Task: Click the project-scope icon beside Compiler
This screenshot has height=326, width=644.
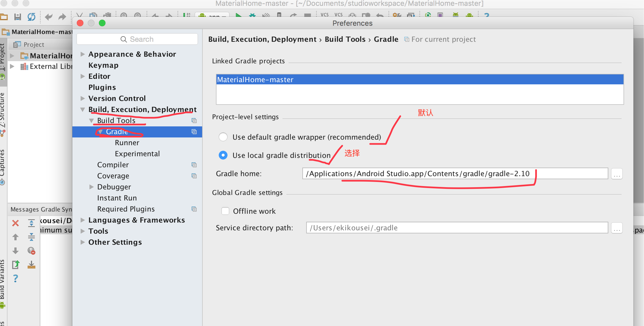Action: tap(194, 165)
